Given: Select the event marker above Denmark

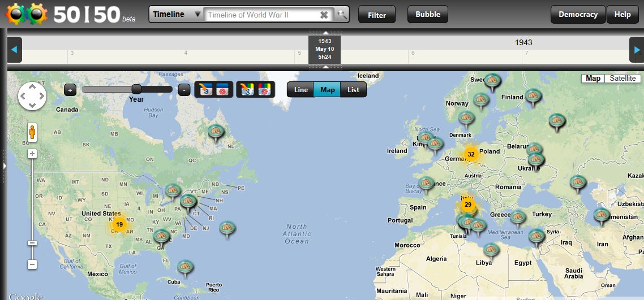Looking at the screenshot, I should (466, 118).
